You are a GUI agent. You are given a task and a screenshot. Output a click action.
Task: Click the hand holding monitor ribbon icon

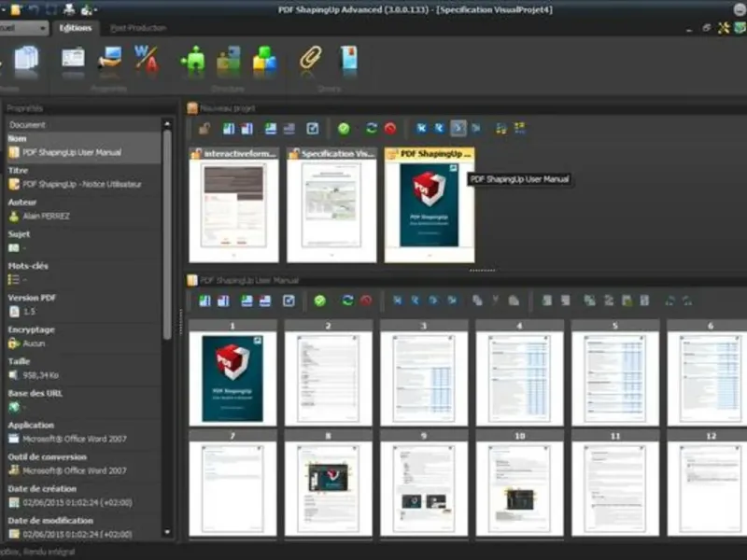click(110, 59)
